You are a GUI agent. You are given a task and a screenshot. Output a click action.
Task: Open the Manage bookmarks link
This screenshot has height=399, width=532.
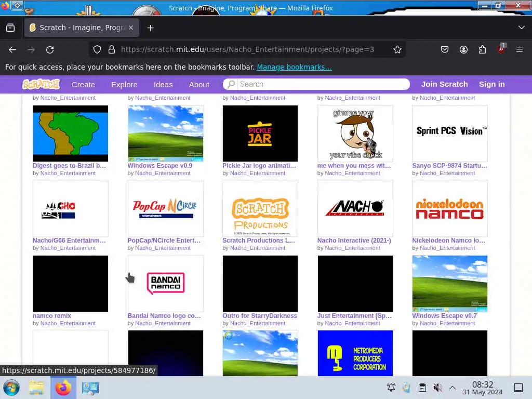coord(294,67)
